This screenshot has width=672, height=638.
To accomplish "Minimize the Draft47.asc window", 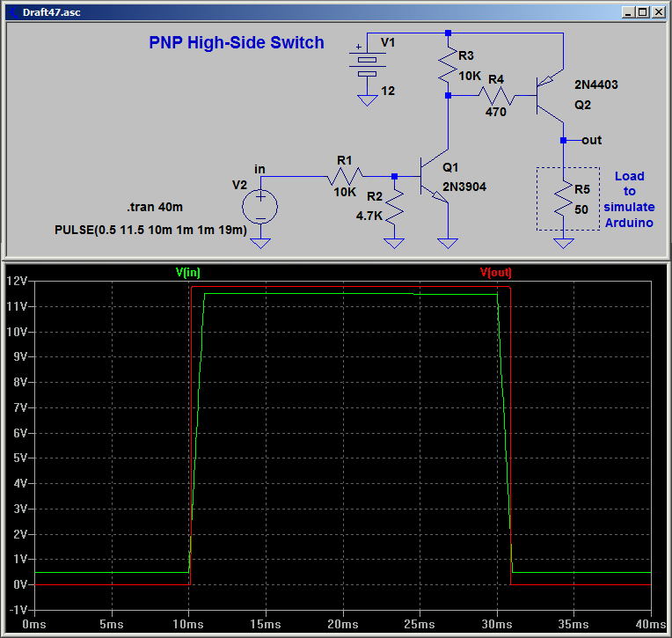I will coord(628,12).
